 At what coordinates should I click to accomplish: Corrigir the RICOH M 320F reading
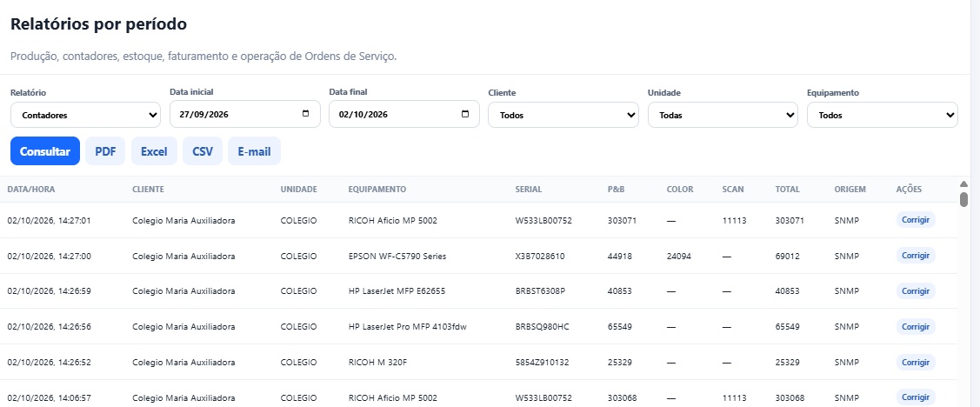[916, 363]
